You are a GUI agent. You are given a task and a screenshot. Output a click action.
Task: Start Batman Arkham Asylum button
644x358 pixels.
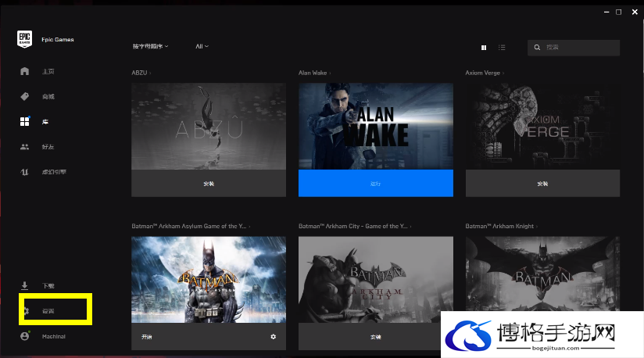coord(147,337)
